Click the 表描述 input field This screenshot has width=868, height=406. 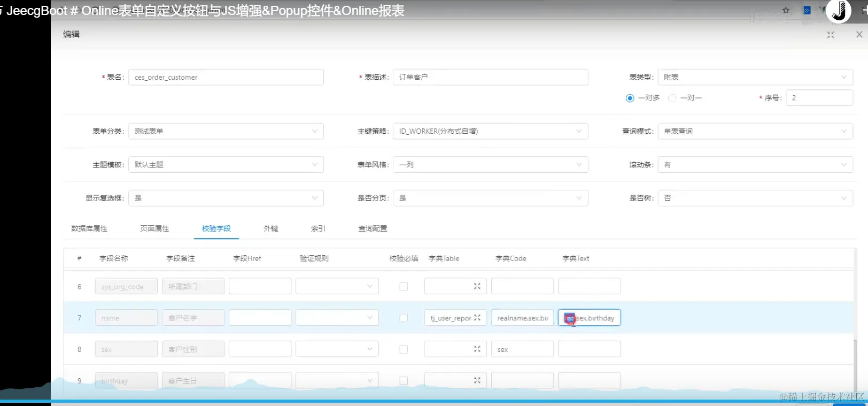tap(491, 77)
